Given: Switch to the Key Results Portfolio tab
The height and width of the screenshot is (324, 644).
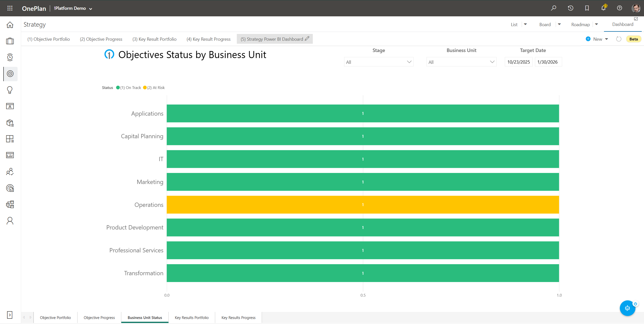Looking at the screenshot, I should (191, 317).
